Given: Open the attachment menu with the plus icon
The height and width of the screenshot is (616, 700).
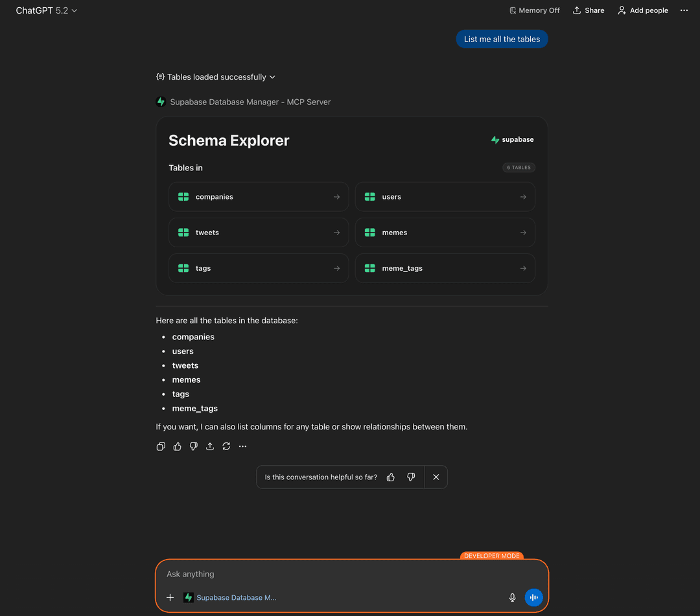Looking at the screenshot, I should click(170, 597).
